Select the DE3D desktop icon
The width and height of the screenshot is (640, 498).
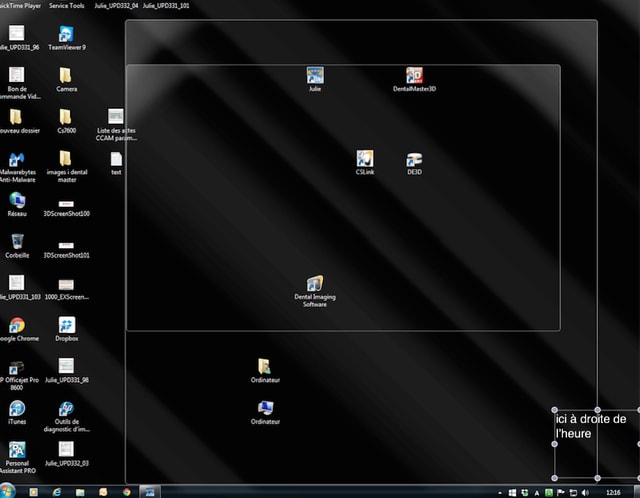415,159
